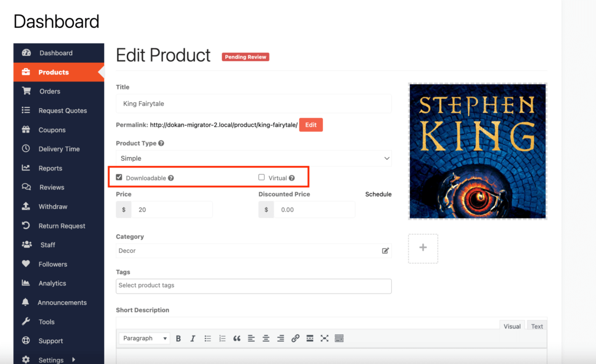Click the Coupons gift icon
The width and height of the screenshot is (596, 364).
[26, 130]
